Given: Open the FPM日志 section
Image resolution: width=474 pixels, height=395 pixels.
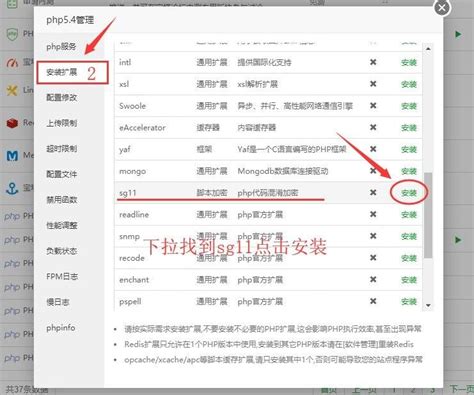Looking at the screenshot, I should pos(62,276).
